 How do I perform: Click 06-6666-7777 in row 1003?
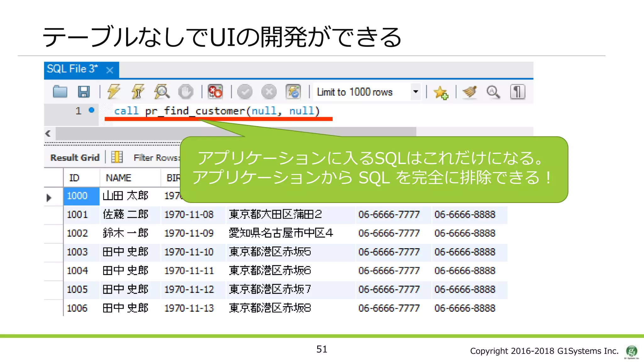click(393, 252)
